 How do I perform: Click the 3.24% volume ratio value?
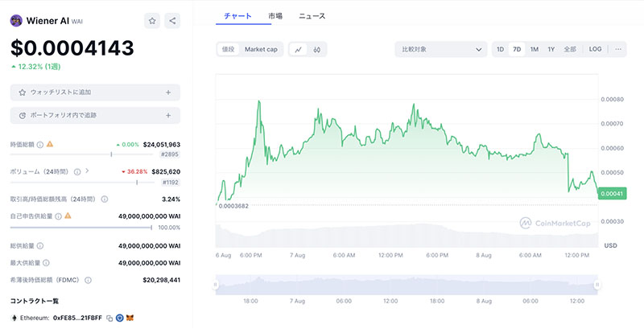click(171, 199)
